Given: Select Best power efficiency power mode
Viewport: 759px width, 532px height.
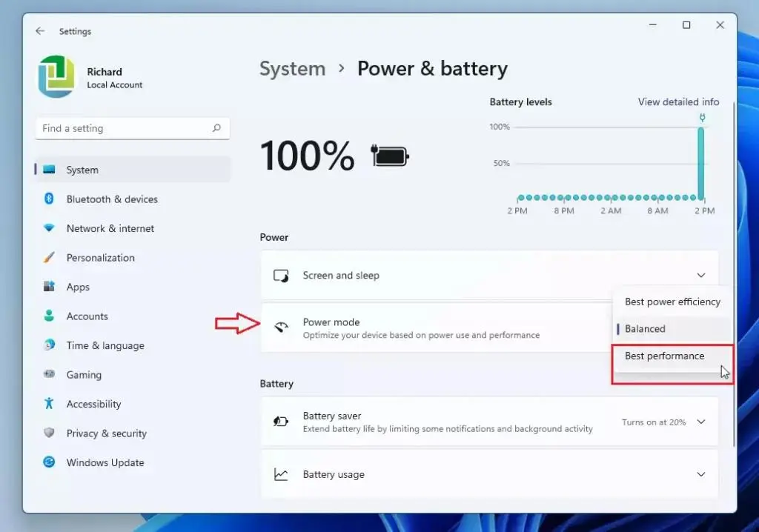Looking at the screenshot, I should coord(672,302).
